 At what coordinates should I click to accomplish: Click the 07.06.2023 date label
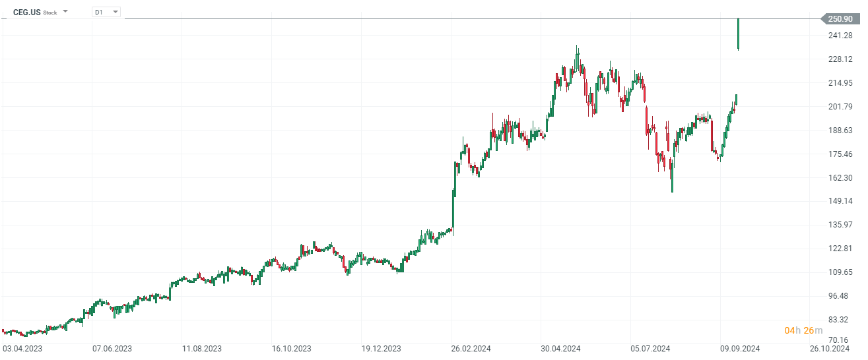(112, 349)
